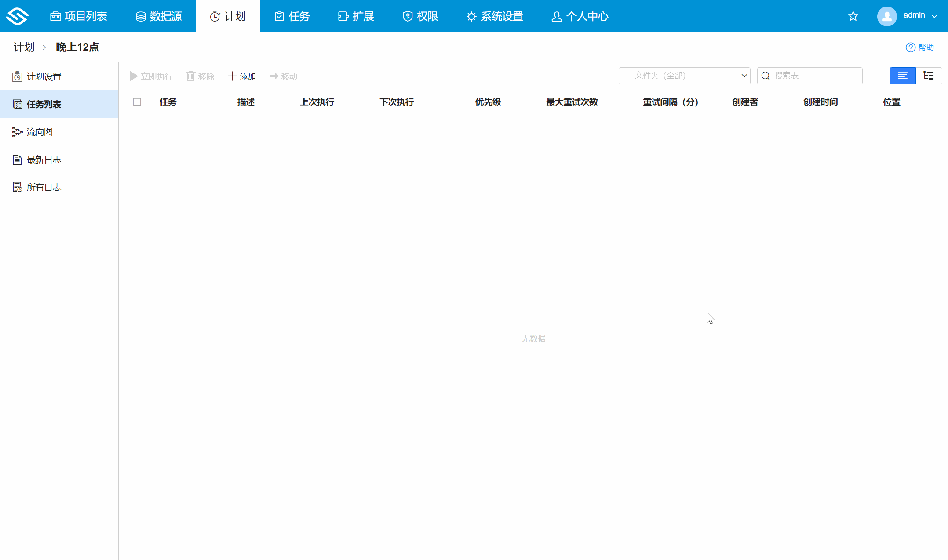Activate the list view layout

tap(902, 76)
